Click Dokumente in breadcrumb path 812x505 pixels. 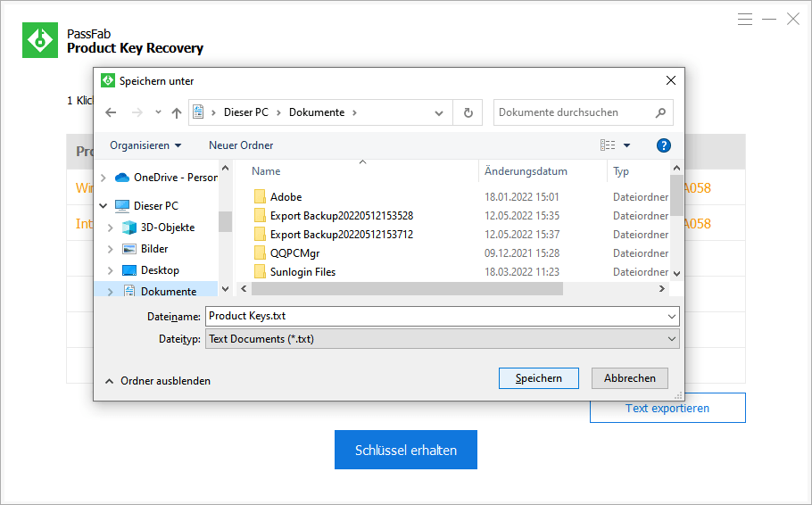pos(317,112)
